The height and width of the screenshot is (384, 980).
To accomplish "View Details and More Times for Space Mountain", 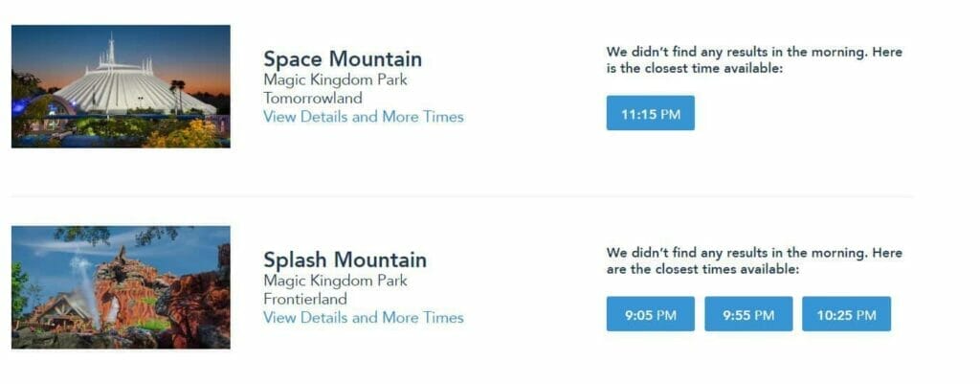I will coord(363,117).
